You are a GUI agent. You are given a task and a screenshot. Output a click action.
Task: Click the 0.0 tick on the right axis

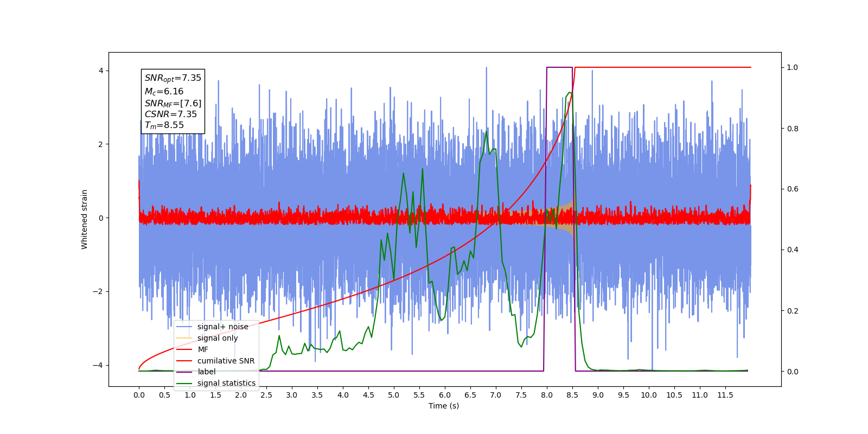click(x=793, y=372)
